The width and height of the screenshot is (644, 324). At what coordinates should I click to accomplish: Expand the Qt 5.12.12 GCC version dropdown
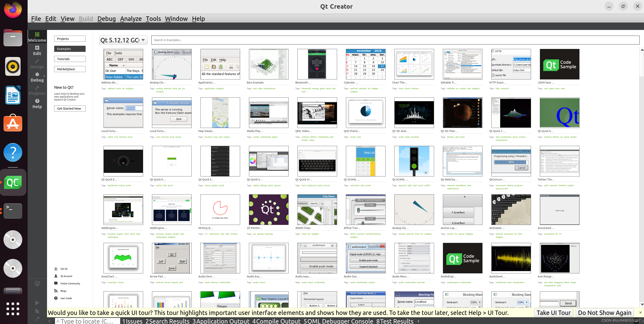(143, 40)
